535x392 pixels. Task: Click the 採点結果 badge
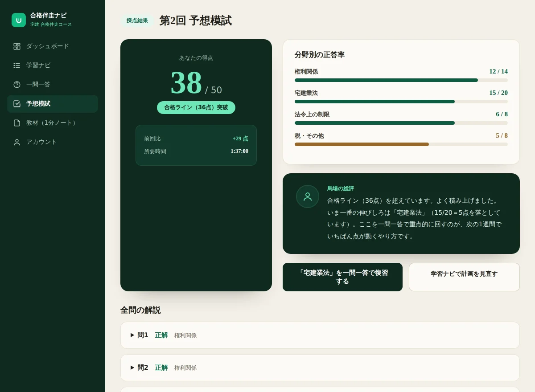point(137,20)
